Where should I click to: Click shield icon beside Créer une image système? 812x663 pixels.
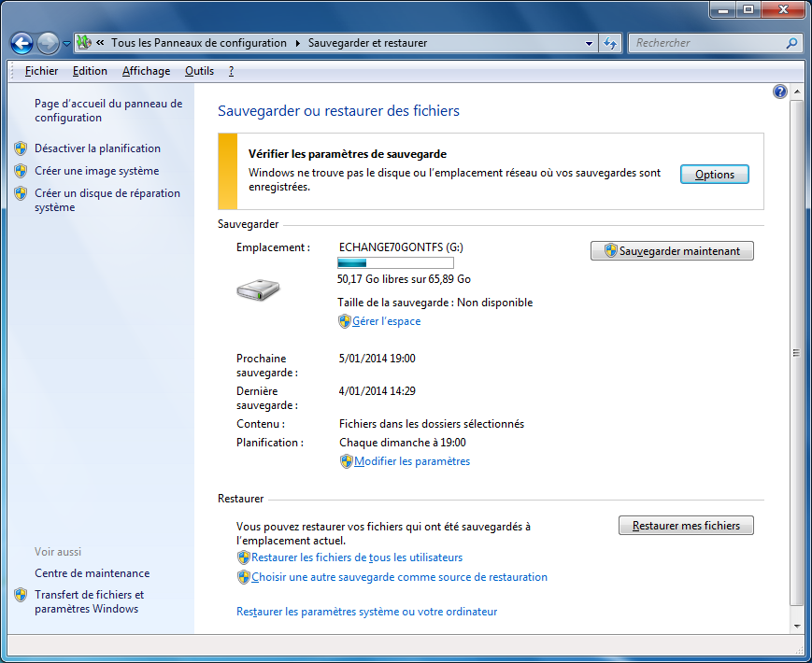pyautogui.click(x=21, y=171)
